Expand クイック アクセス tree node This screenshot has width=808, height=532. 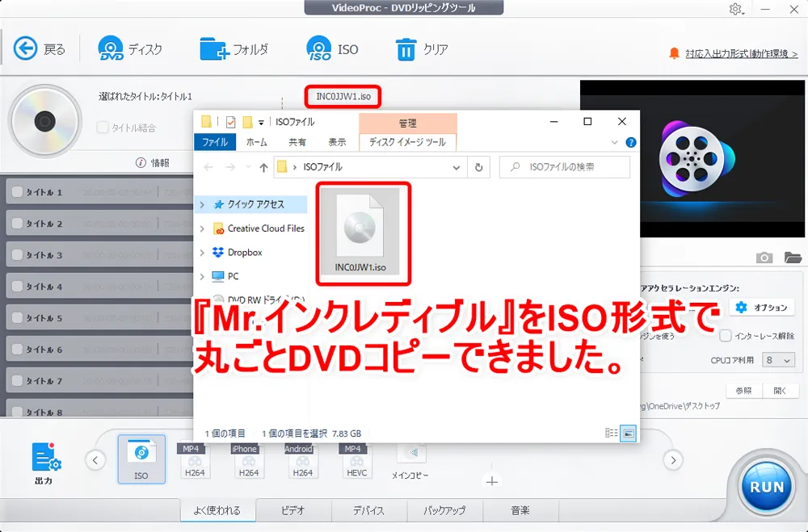[x=202, y=204]
